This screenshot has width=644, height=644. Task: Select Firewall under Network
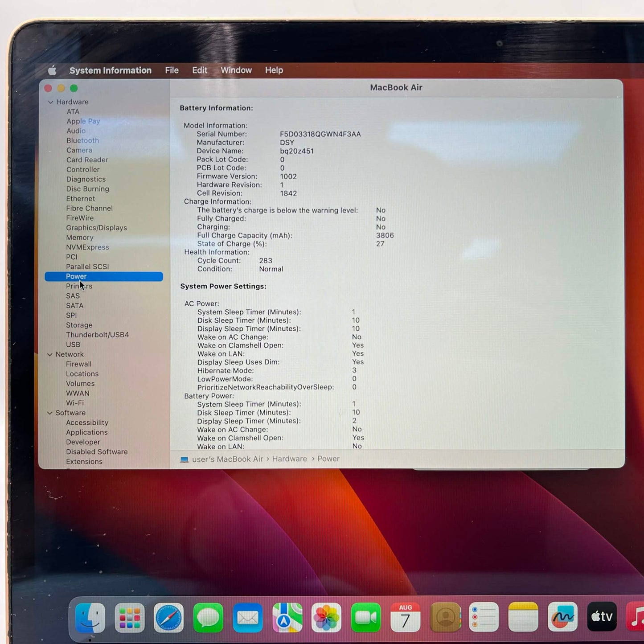pos(79,365)
